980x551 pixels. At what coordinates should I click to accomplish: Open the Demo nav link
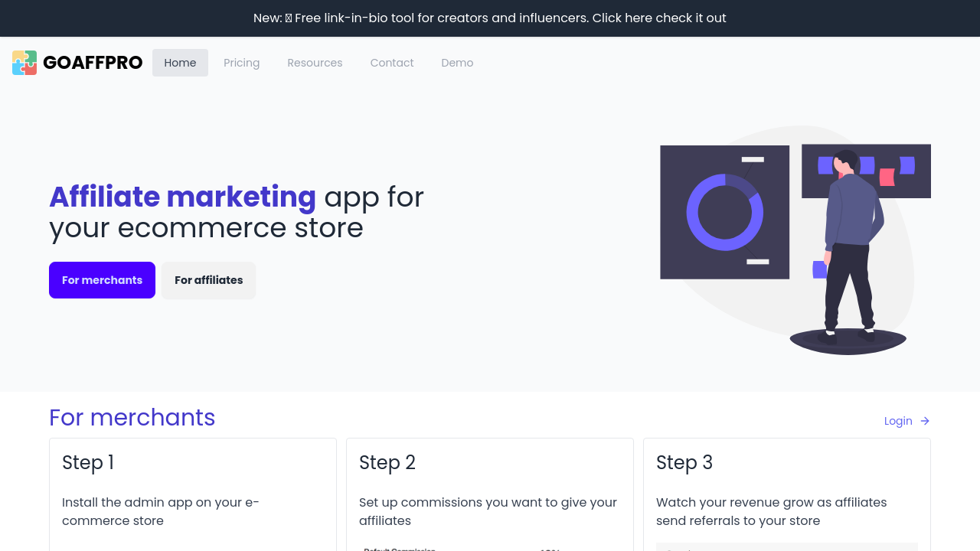[457, 63]
